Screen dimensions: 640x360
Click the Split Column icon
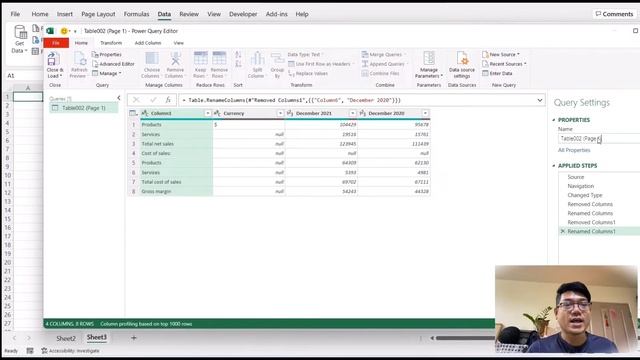coord(257,59)
